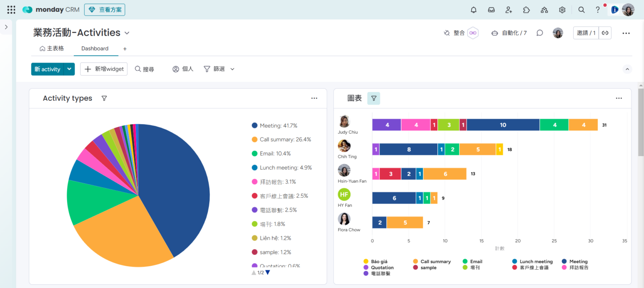Screen dimensions: 644x288
Task: Click Flora Chow's avatar in the chart
Action: click(344, 219)
